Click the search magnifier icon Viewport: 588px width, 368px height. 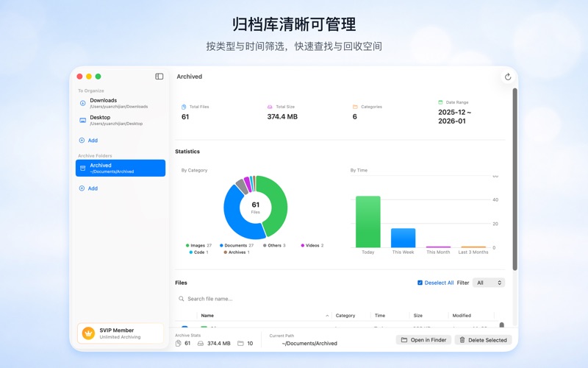[x=182, y=299]
